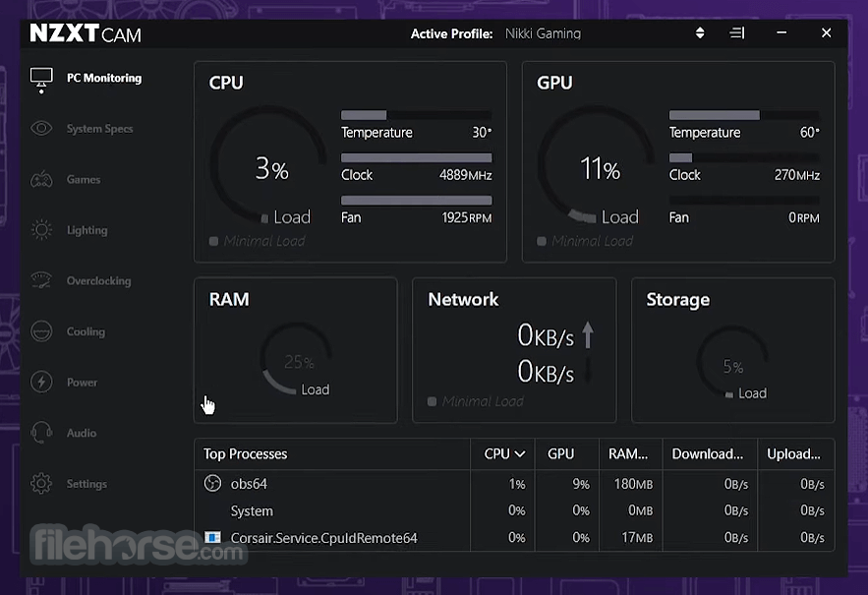Click the Storage 5% load gauge
Image resolution: width=868 pixels, height=595 pixels.
click(x=733, y=362)
